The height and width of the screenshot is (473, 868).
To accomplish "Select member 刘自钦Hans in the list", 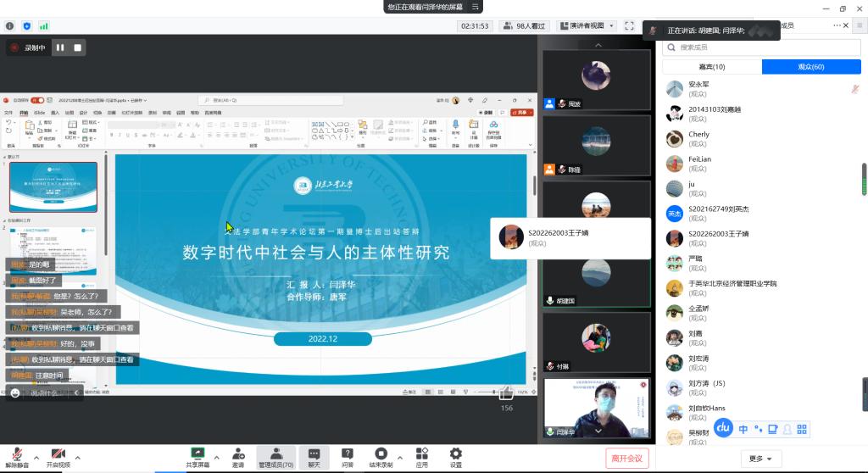I will [761, 413].
